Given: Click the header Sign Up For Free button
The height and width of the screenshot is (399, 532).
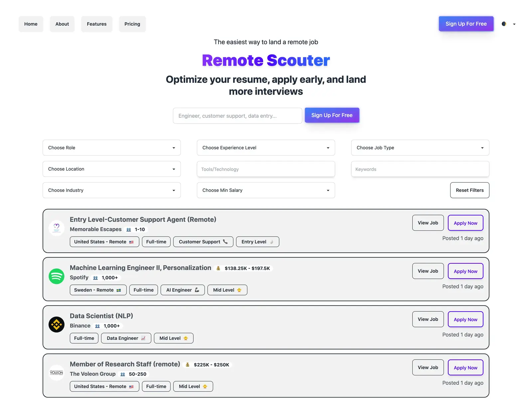Looking at the screenshot, I should [466, 24].
